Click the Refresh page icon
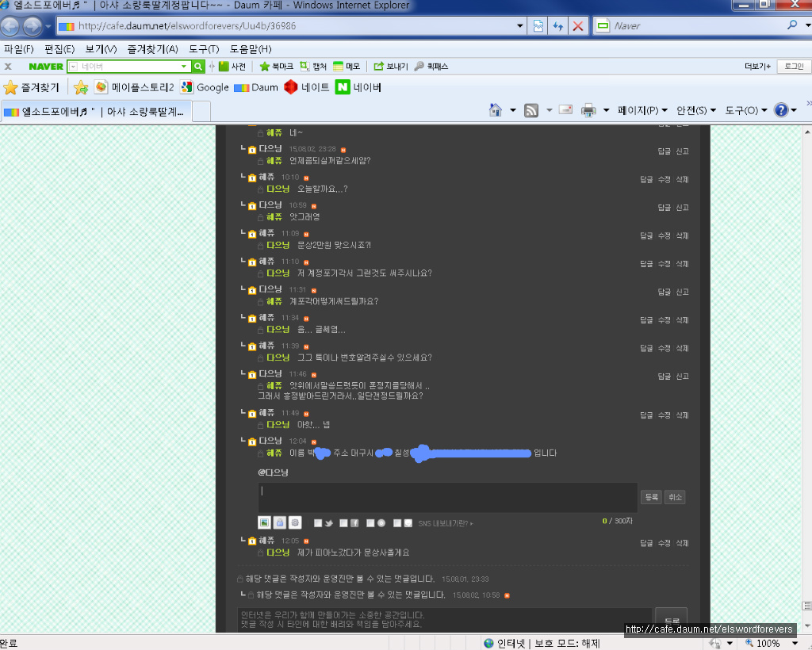812x650 pixels. click(557, 26)
